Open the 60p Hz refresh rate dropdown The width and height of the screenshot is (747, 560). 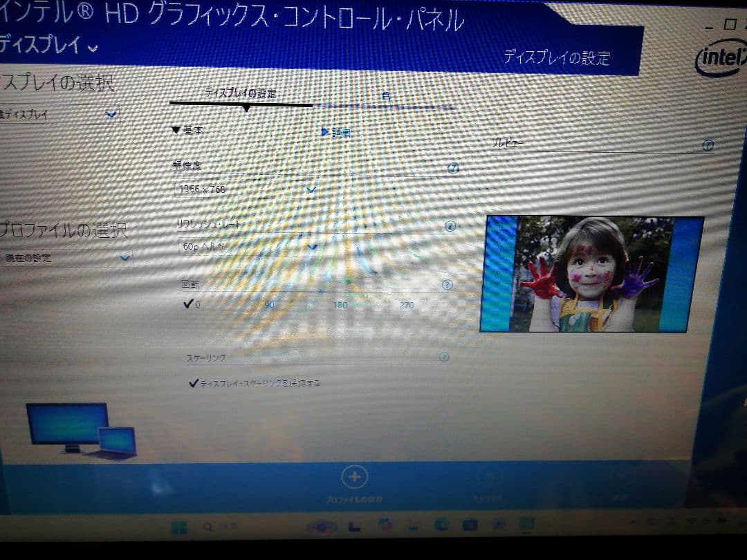click(x=248, y=247)
